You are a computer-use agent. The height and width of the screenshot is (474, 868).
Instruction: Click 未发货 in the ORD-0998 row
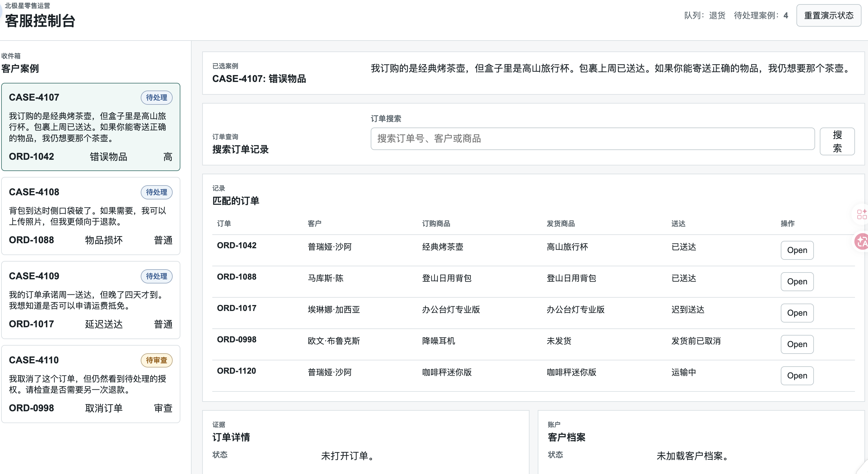(x=559, y=341)
